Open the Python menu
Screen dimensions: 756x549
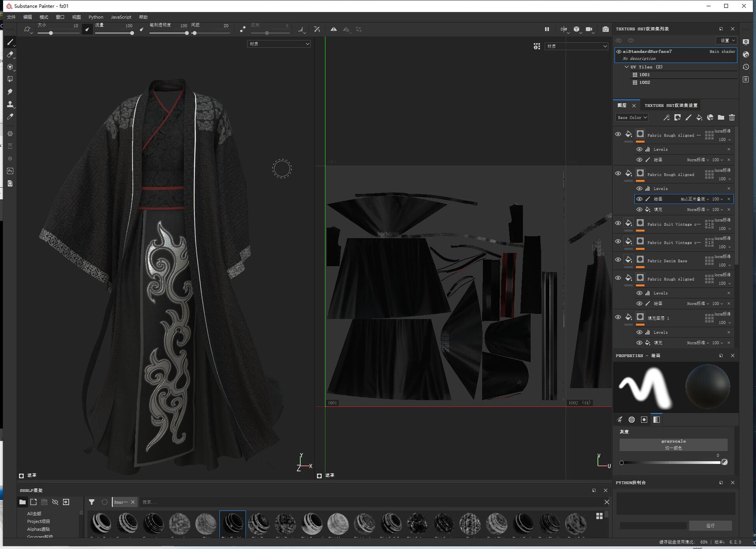(96, 17)
